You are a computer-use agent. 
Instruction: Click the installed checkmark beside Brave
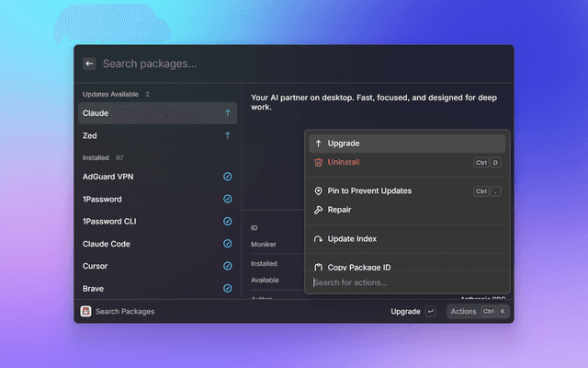pyautogui.click(x=227, y=288)
